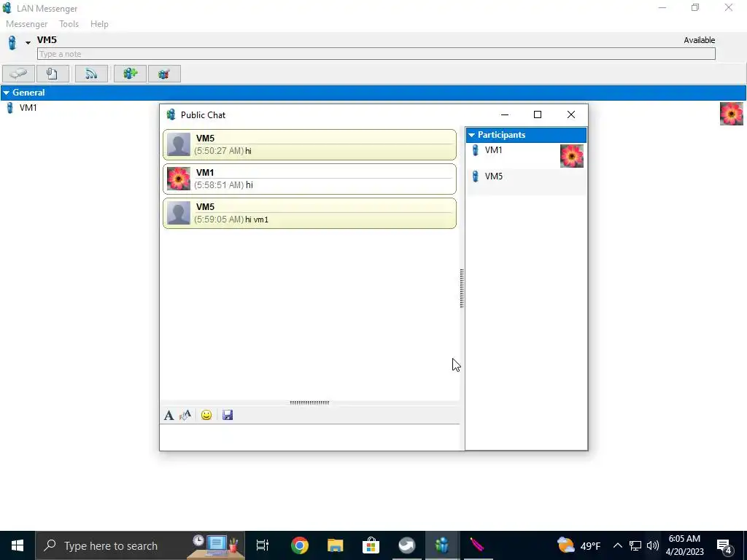Click VM1's flower avatar in the chat log
Screen dimensions: 747x560
point(179,179)
